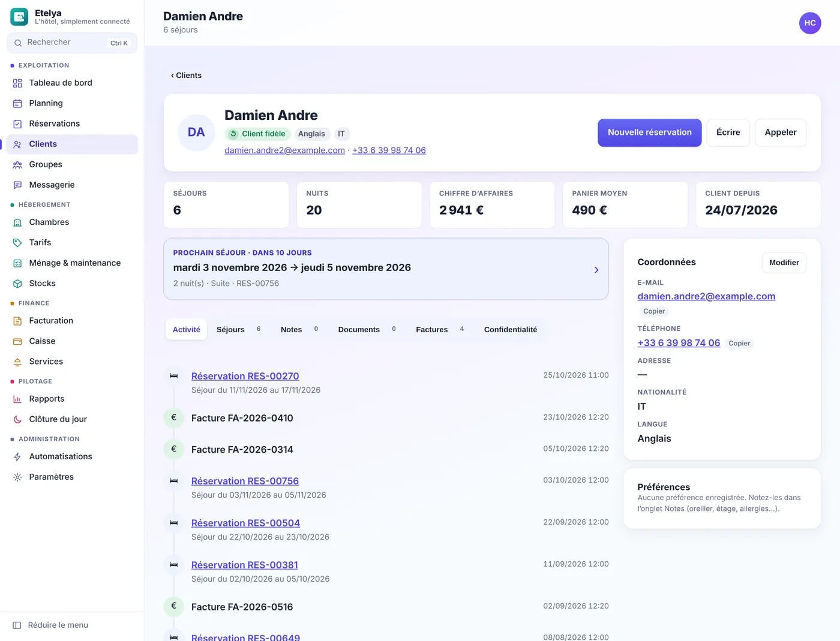Click the Client fidèle badge
840x641 pixels.
pyautogui.click(x=257, y=134)
